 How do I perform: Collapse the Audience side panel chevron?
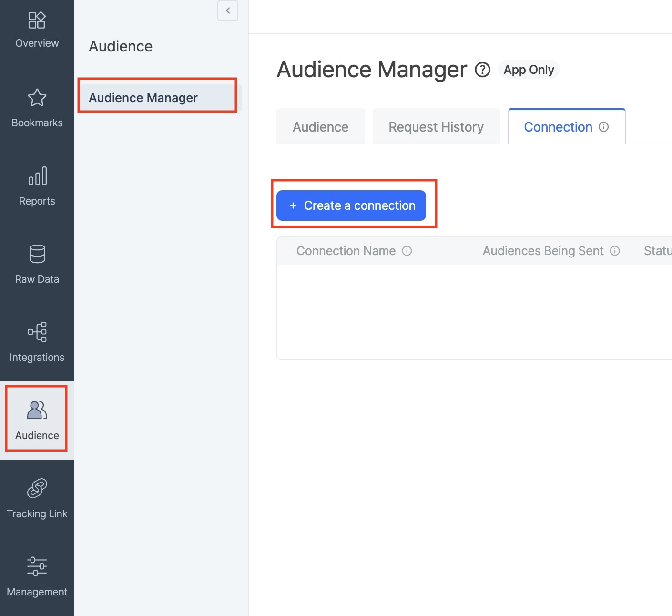(228, 10)
